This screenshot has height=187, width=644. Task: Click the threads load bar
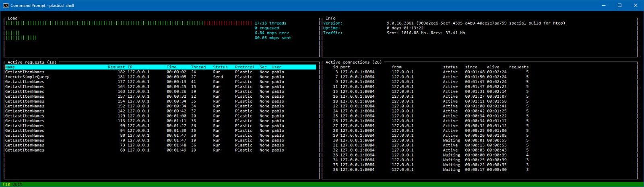pos(129,23)
